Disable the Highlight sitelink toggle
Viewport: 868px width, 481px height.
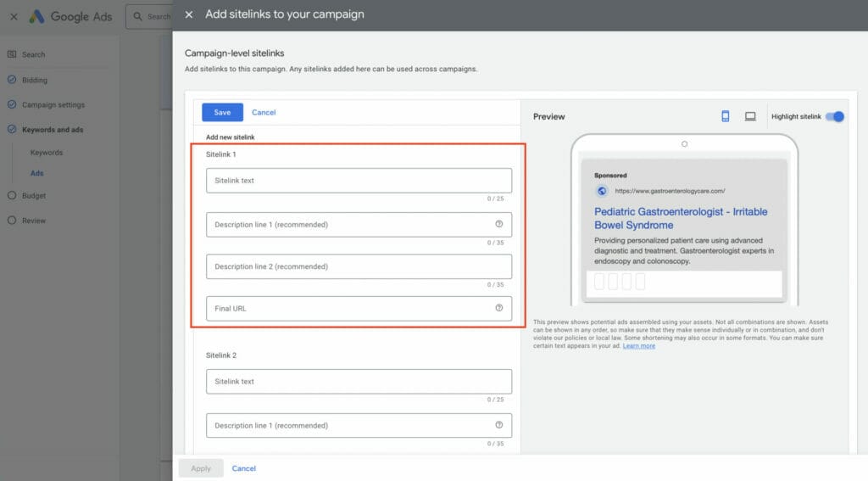[834, 116]
